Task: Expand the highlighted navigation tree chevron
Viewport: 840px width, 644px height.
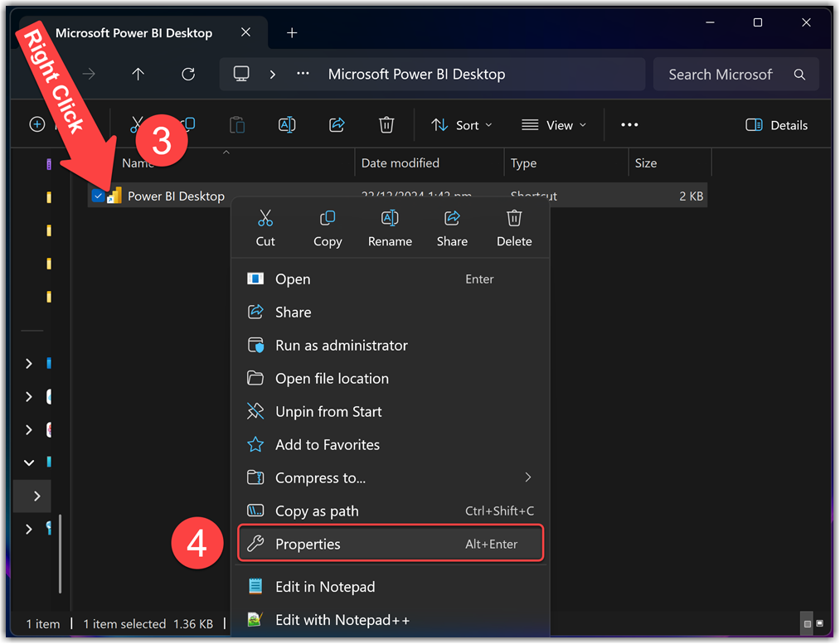Action: pos(37,496)
